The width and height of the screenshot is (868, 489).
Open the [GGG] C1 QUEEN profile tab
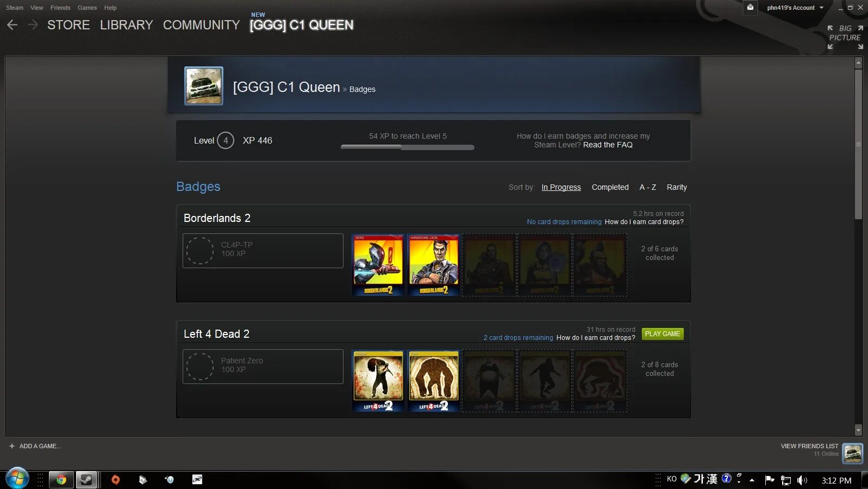coord(302,25)
